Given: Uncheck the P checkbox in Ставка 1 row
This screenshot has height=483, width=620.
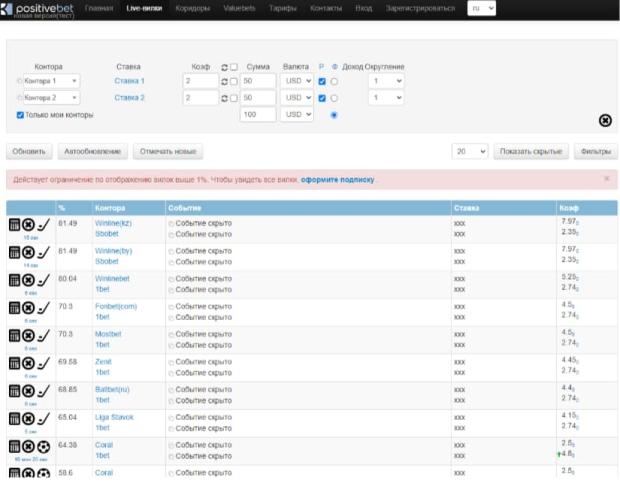Looking at the screenshot, I should 322,81.
